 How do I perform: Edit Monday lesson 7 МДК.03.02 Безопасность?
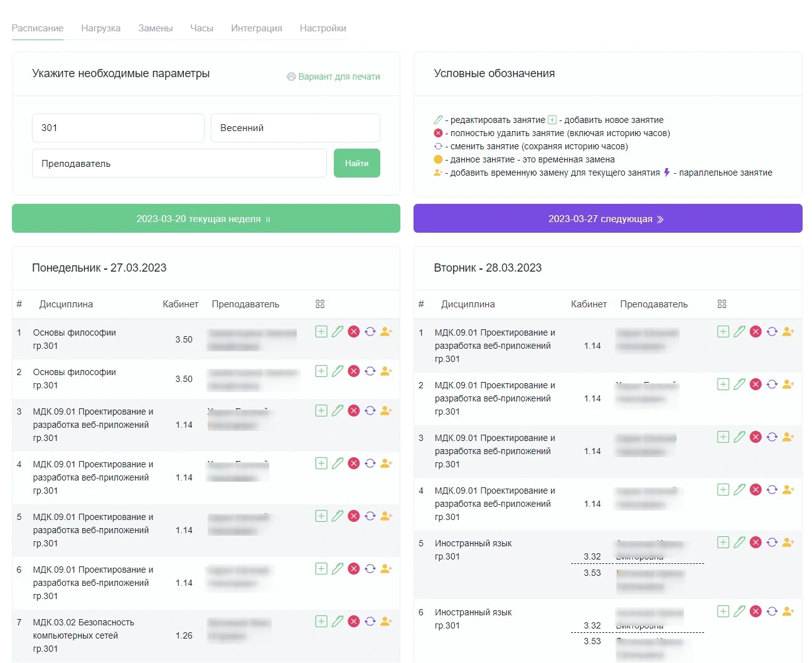tap(338, 622)
